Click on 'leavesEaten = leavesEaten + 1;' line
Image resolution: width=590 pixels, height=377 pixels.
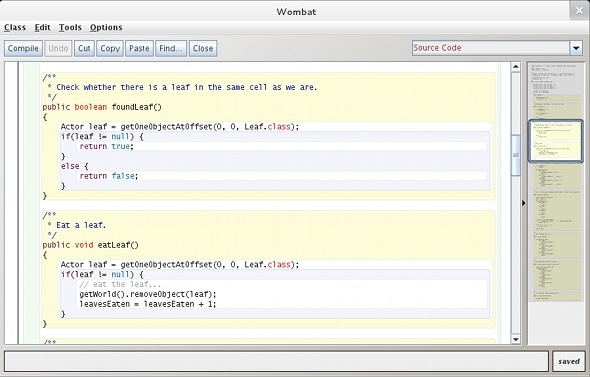pos(148,304)
